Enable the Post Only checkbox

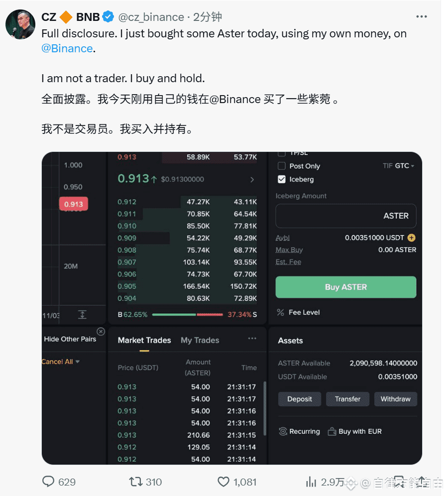click(281, 166)
